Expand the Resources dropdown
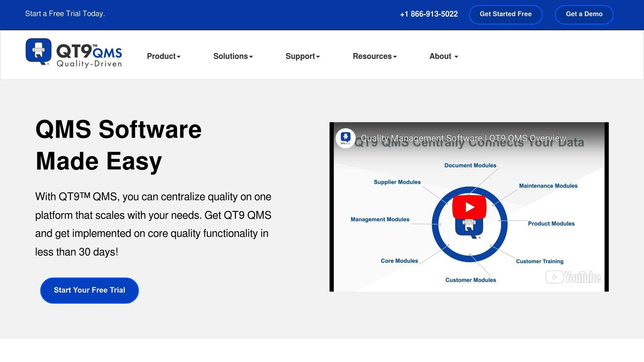 [375, 56]
